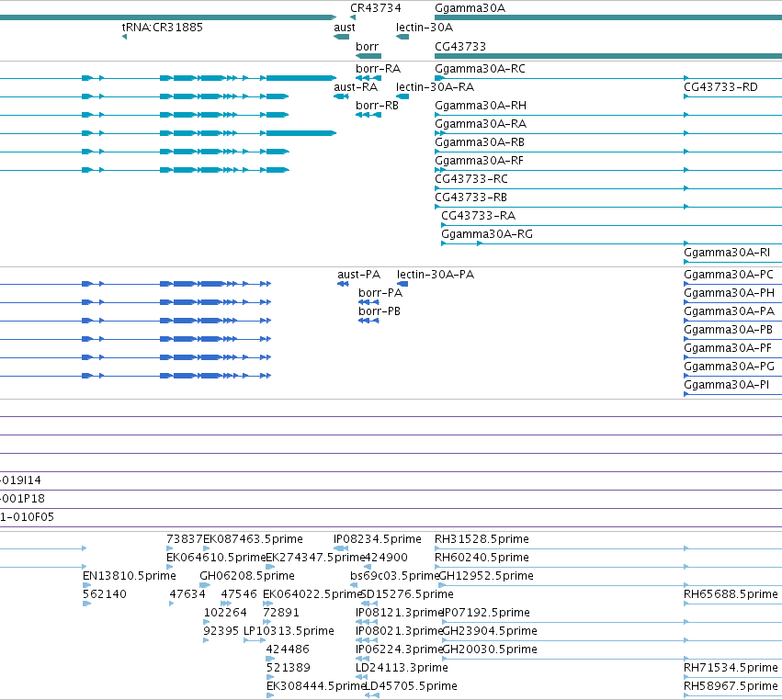Click the 424486 feature label
The height and width of the screenshot is (700, 782).
coord(288,649)
